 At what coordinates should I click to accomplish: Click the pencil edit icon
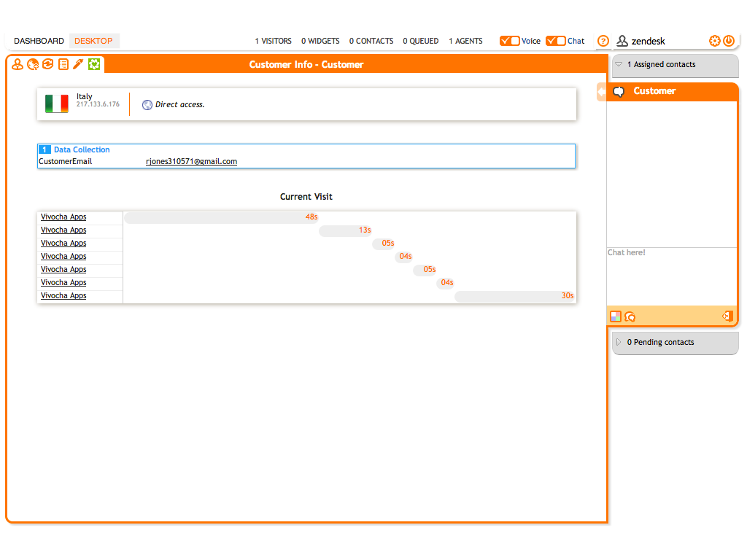coord(78,65)
